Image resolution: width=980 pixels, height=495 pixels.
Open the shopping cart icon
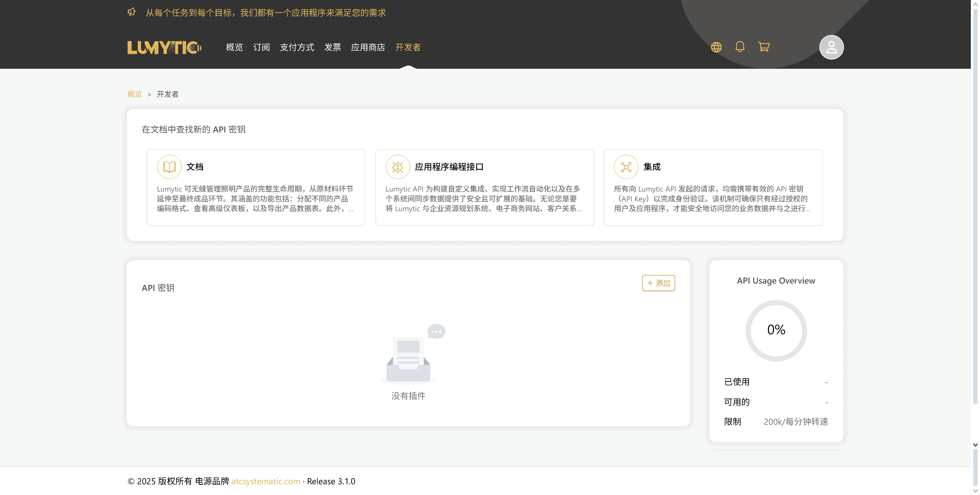pyautogui.click(x=764, y=47)
